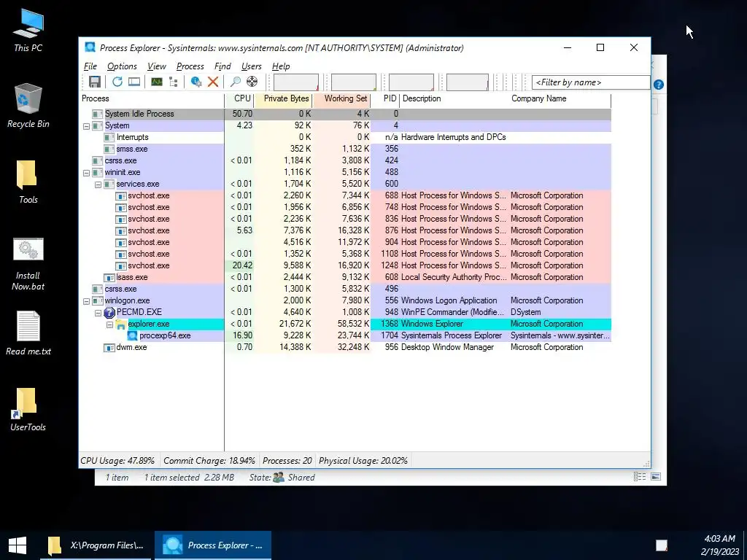Click the PECMD.EXE question-mark process icon
This screenshot has height=560, width=747.
tap(109, 312)
